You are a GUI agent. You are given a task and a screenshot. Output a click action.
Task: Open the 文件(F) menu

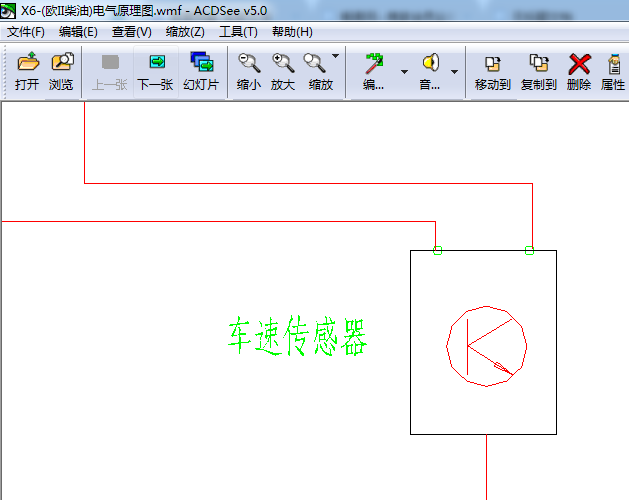pyautogui.click(x=26, y=32)
